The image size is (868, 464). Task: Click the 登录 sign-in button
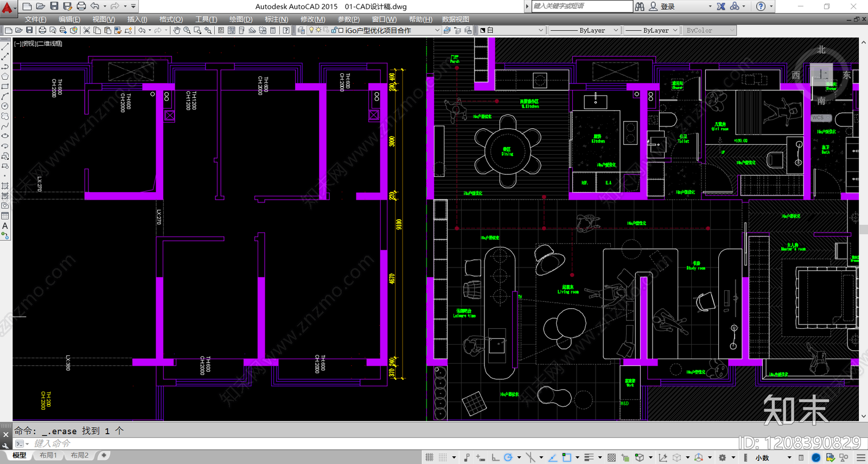click(x=668, y=7)
